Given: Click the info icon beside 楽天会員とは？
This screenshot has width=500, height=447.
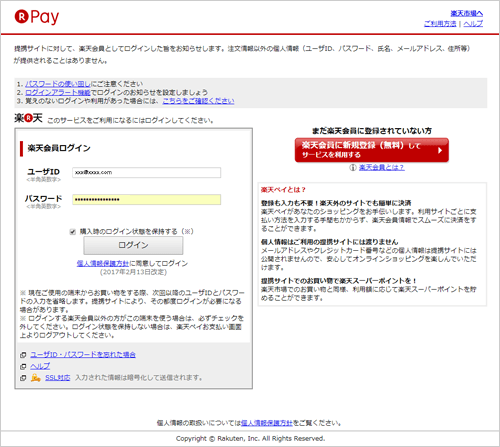Looking at the screenshot, I should coord(353,167).
